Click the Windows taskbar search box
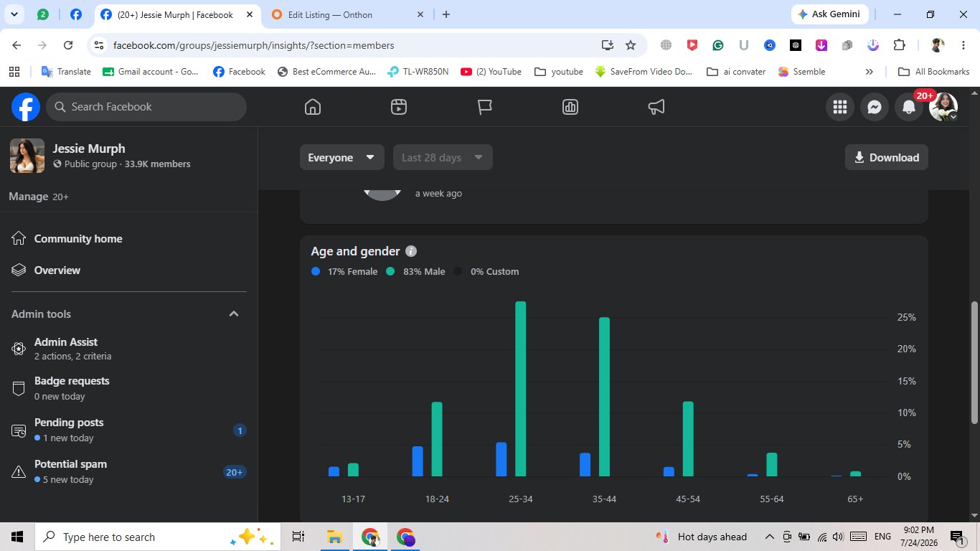The width and height of the screenshot is (980, 551). pos(157,537)
